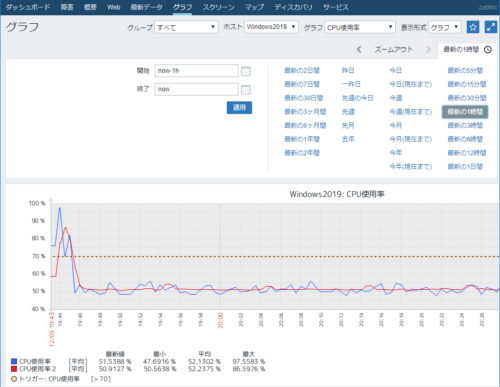The width and height of the screenshot is (500, 387).
Task: Open the スクリーン menu
Action: 218,7
